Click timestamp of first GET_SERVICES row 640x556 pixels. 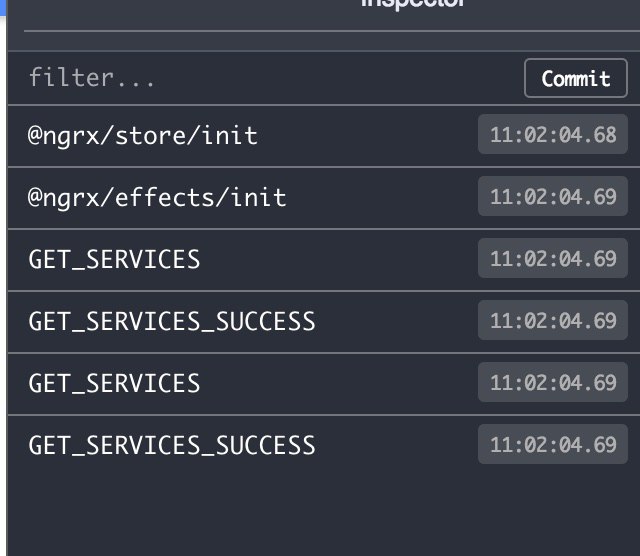point(553,258)
